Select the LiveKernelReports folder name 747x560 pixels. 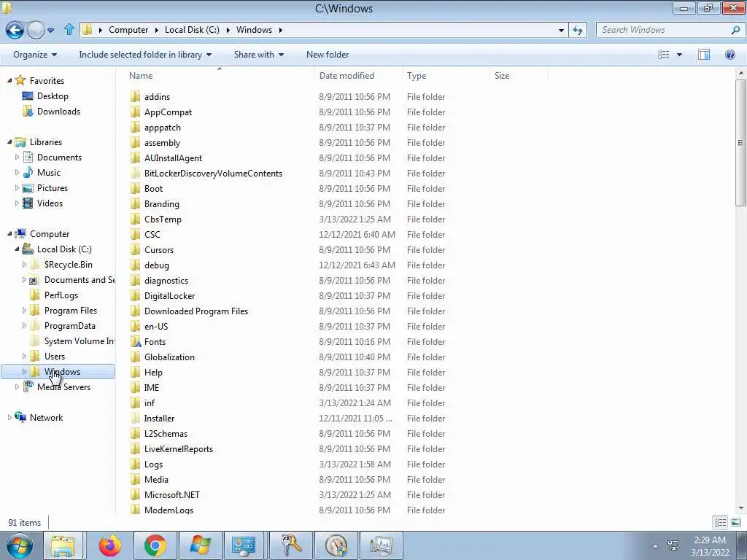(178, 449)
